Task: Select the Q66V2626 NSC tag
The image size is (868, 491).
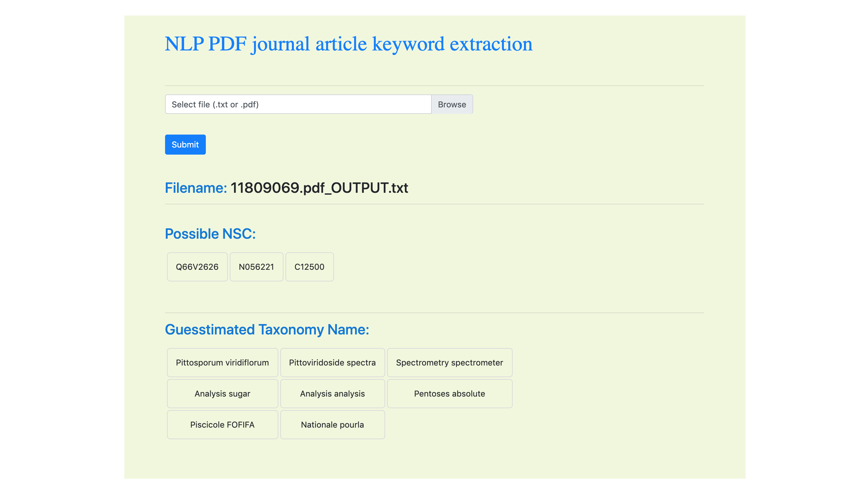Action: [197, 267]
